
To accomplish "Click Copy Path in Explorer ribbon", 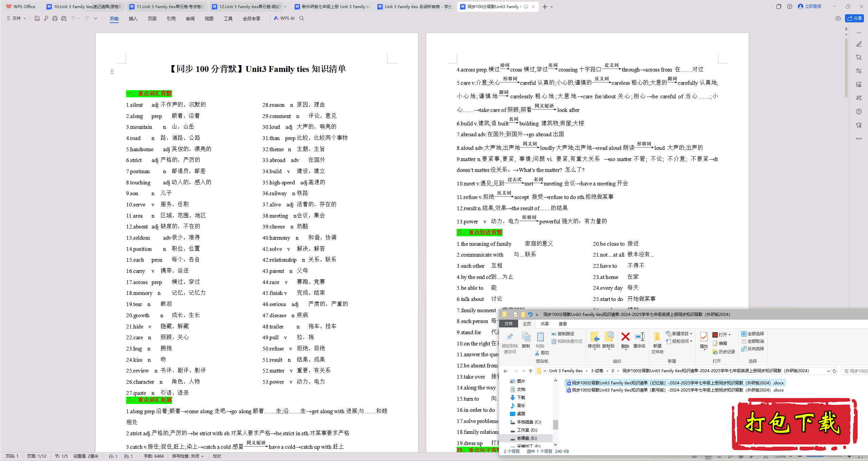I will pos(563,334).
